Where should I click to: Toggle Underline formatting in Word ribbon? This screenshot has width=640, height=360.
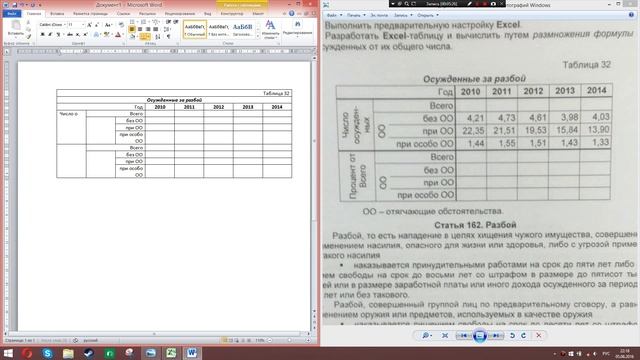58,34
